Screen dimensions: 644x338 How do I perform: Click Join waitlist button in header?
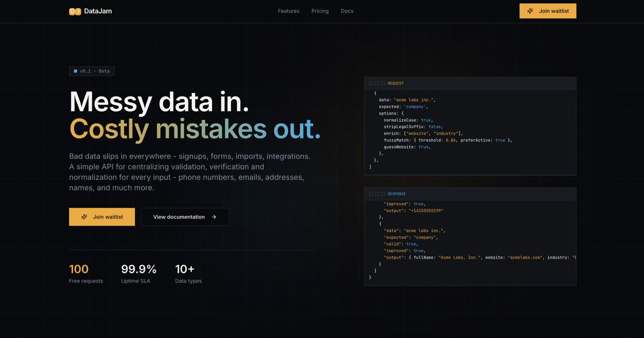tap(547, 11)
